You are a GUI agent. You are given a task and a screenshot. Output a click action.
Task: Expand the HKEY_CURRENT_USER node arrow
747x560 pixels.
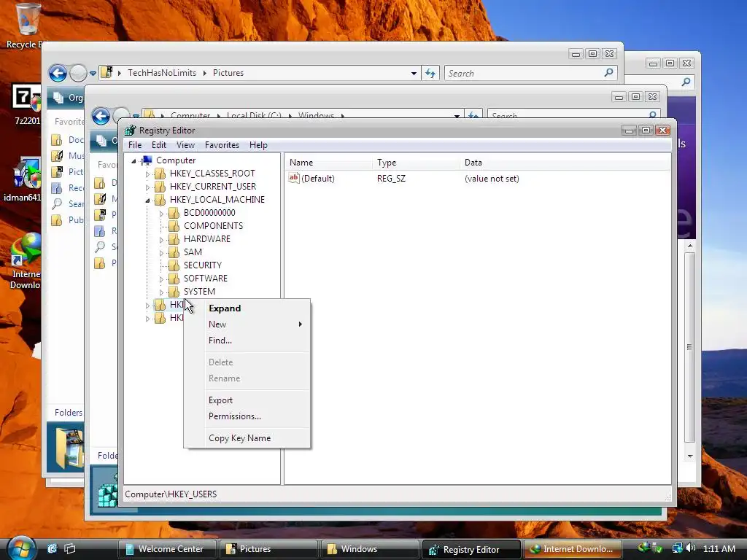(x=147, y=187)
